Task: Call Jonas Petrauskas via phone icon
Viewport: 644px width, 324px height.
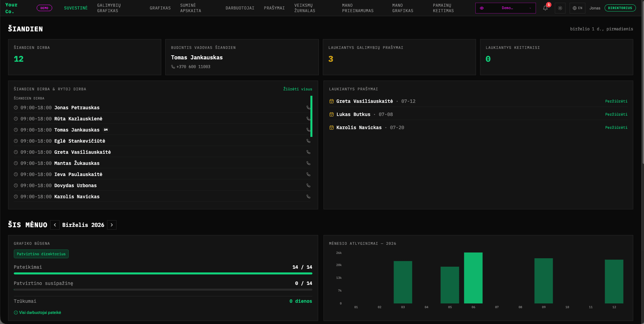Action: click(x=308, y=108)
